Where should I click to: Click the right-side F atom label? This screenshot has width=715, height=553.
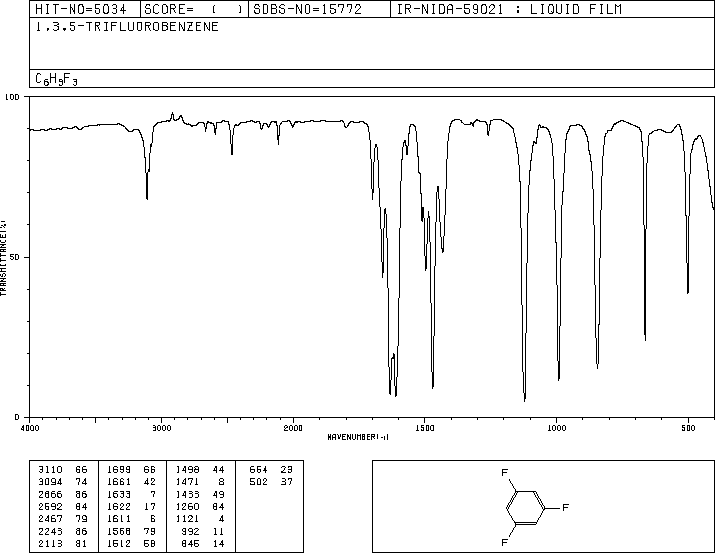coord(565,507)
